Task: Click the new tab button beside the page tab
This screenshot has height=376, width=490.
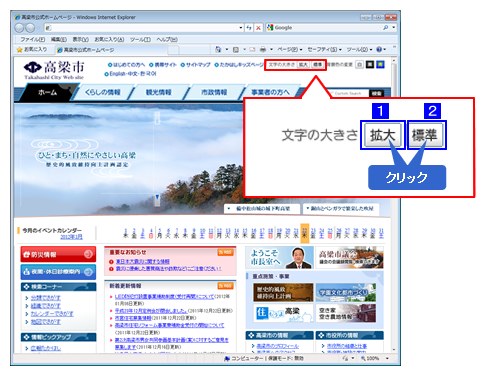Action: pyautogui.click(x=173, y=50)
